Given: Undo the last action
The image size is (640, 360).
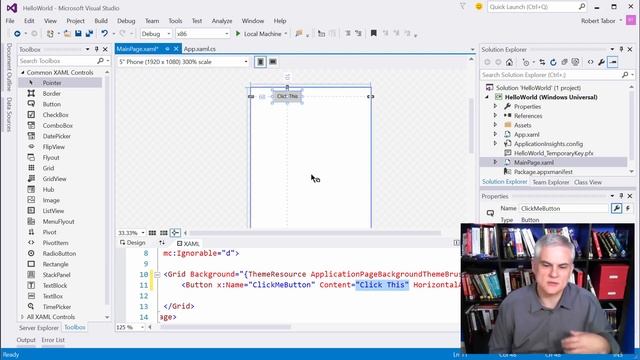Looking at the screenshot, I should pyautogui.click(x=104, y=33).
